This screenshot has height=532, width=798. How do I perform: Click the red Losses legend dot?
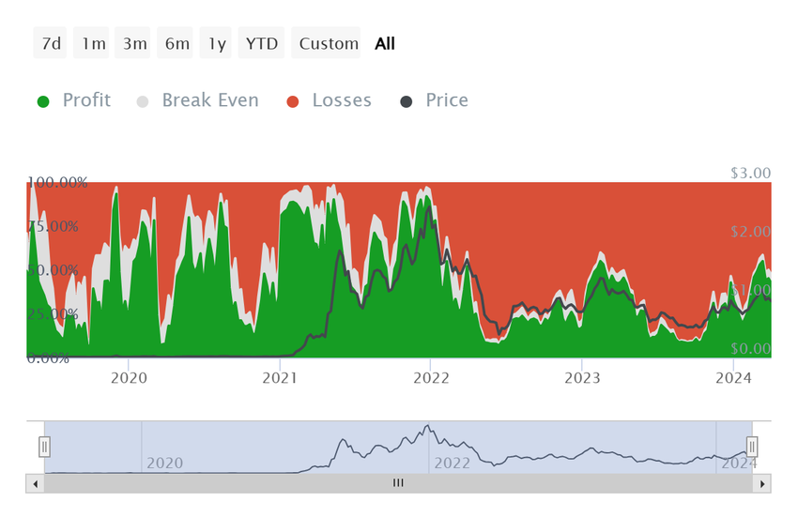click(293, 101)
